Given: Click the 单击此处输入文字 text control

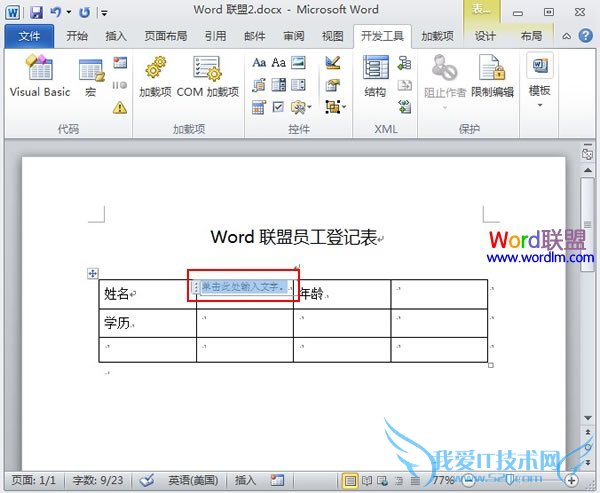Looking at the screenshot, I should coord(244,286).
